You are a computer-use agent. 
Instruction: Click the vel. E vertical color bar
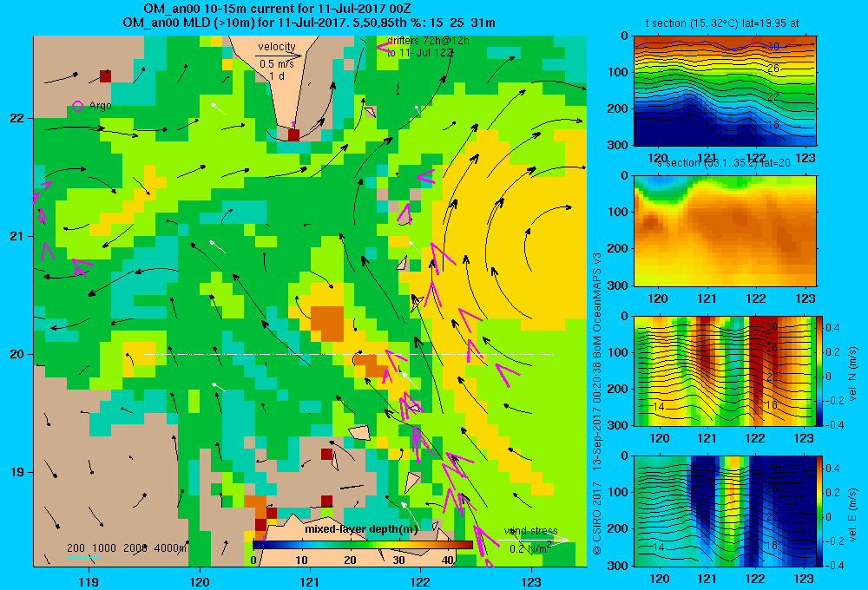819,511
